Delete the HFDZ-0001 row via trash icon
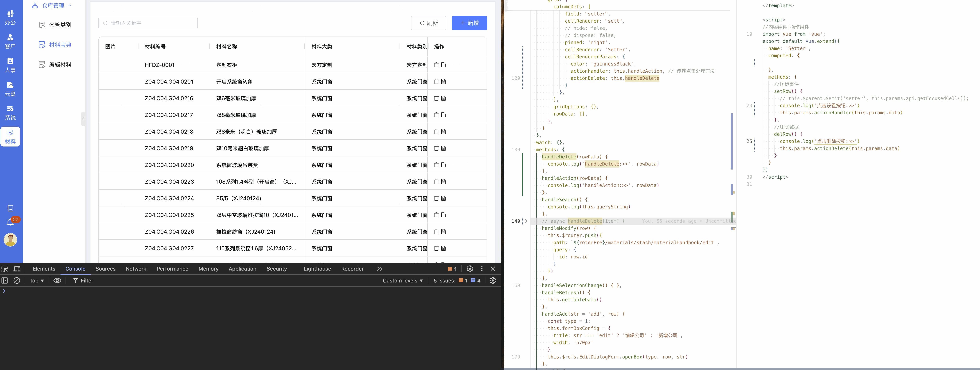 point(436,65)
